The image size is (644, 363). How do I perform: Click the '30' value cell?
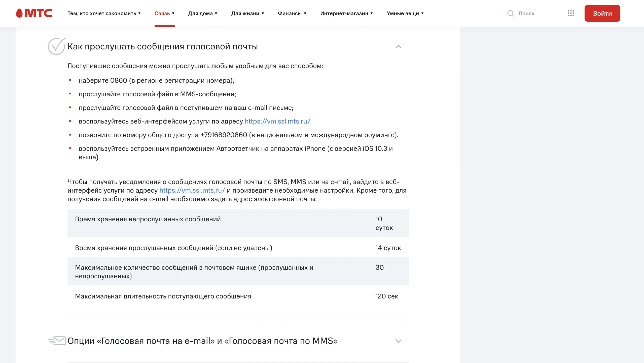379,267
